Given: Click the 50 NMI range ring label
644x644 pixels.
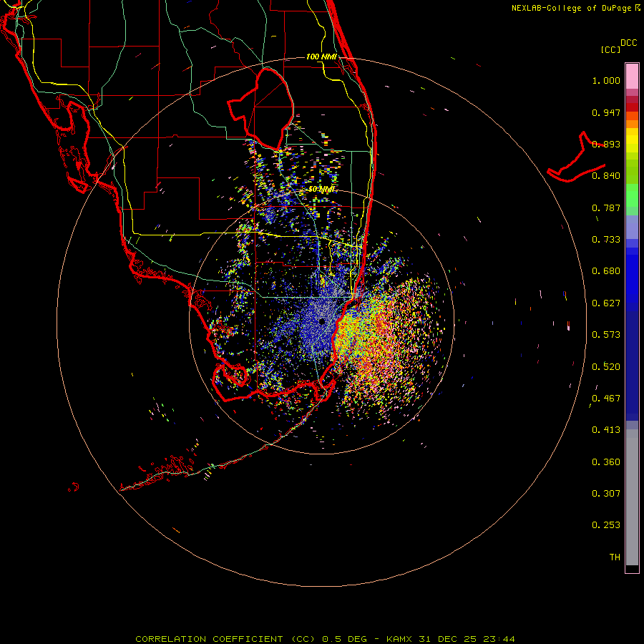Looking at the screenshot, I should pyautogui.click(x=321, y=190).
